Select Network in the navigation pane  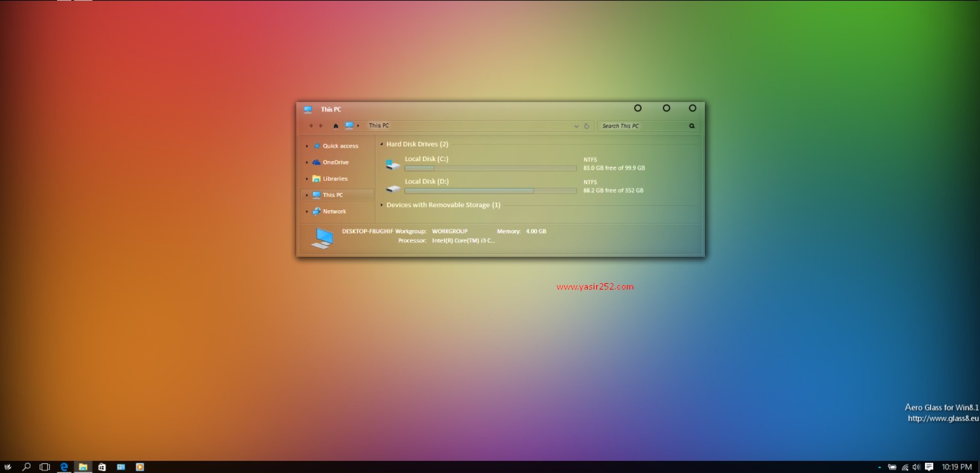334,212
